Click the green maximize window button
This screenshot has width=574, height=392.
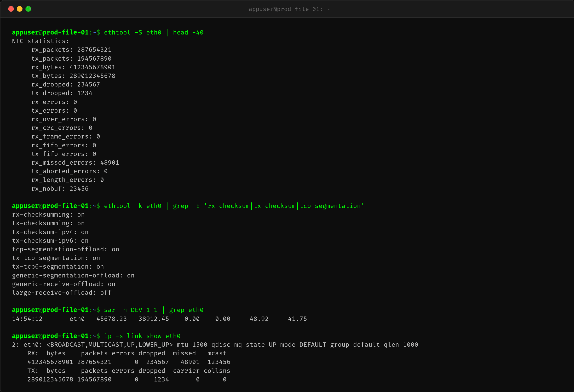pyautogui.click(x=29, y=9)
